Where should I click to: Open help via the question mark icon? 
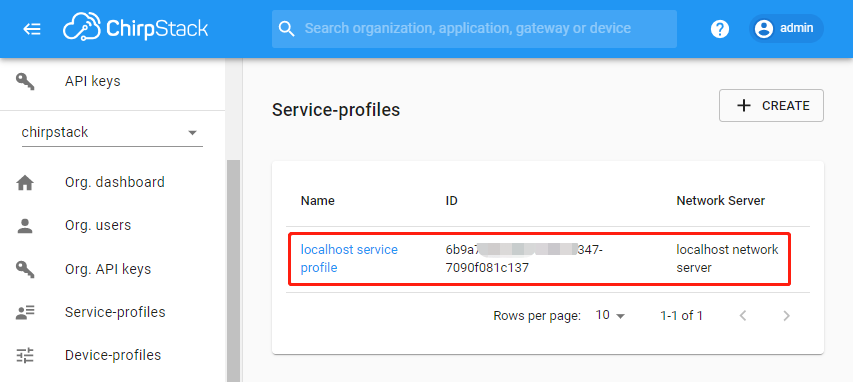pyautogui.click(x=720, y=29)
